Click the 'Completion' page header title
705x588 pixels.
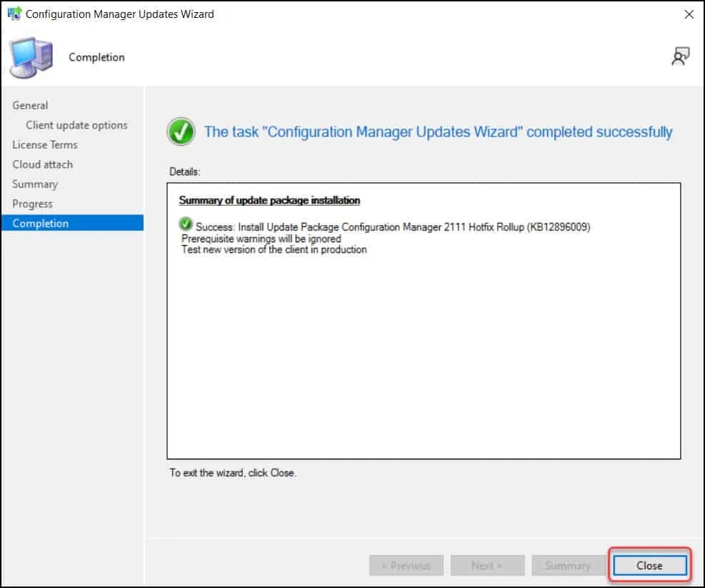pyautogui.click(x=96, y=57)
